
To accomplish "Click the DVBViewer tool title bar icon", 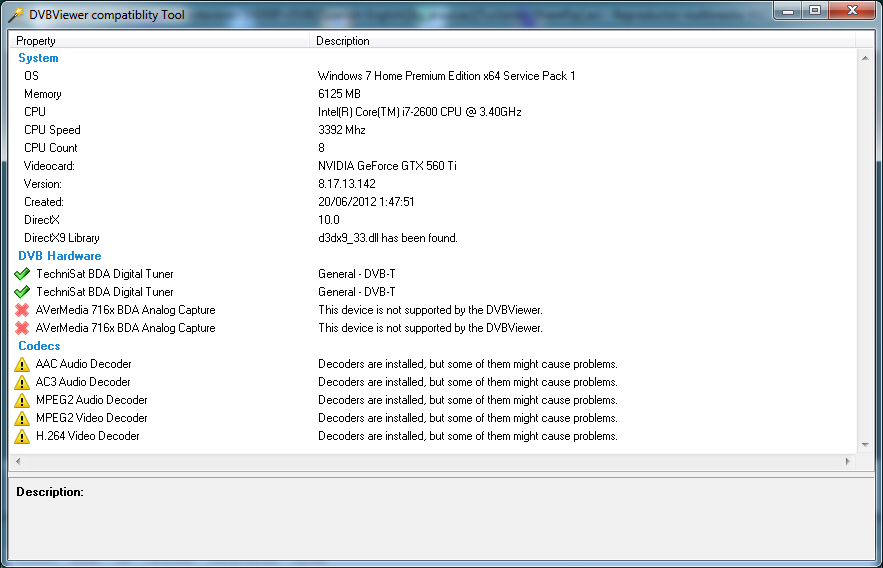I will pyautogui.click(x=16, y=15).
